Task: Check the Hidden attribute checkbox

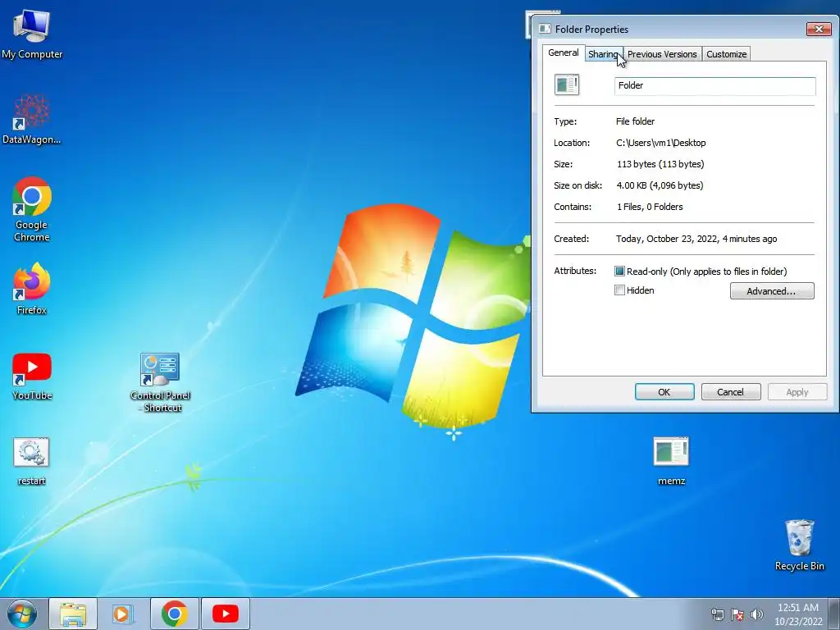Action: point(619,290)
